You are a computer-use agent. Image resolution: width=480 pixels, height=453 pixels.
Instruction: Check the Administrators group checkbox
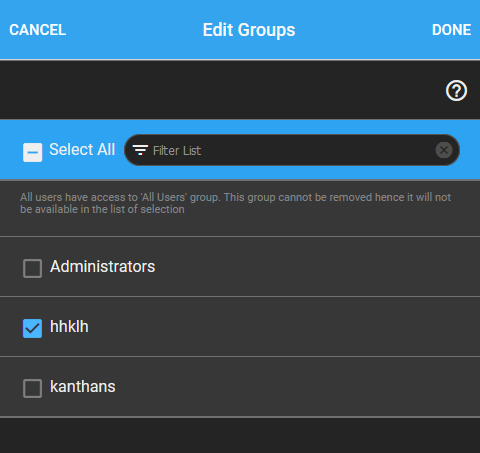(32, 268)
